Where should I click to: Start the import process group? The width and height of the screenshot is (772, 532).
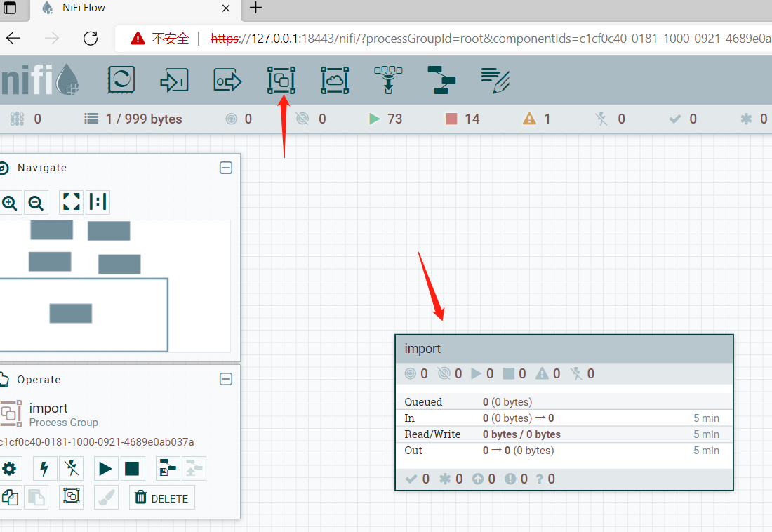point(105,468)
